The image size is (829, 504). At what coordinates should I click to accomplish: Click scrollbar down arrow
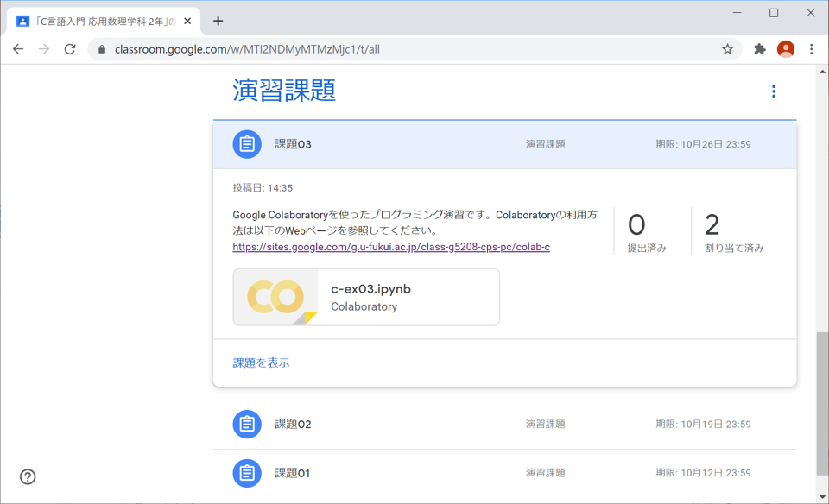tap(822, 497)
